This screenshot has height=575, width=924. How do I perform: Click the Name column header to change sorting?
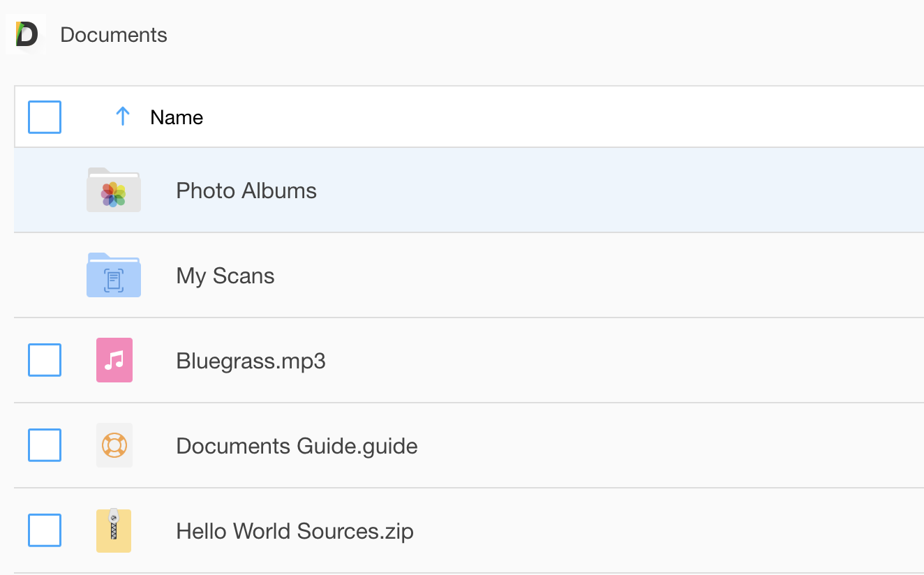coord(176,117)
